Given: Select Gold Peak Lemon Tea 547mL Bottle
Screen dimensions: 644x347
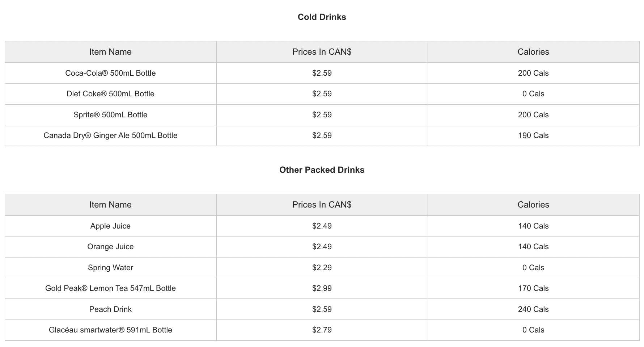Looking at the screenshot, I should click(x=110, y=288).
